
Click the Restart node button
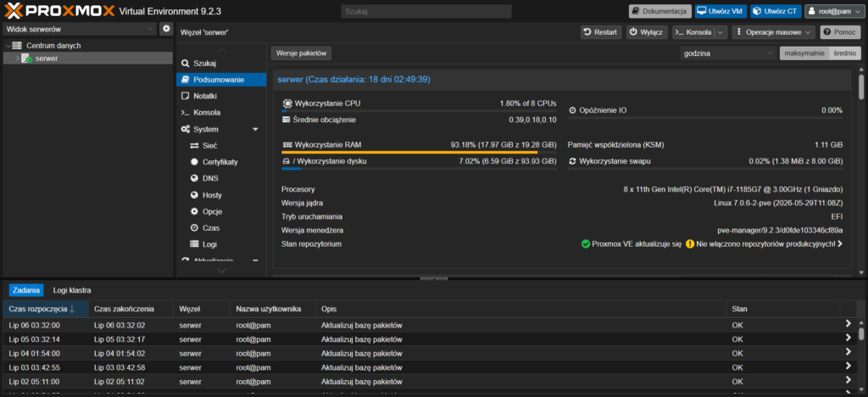601,32
